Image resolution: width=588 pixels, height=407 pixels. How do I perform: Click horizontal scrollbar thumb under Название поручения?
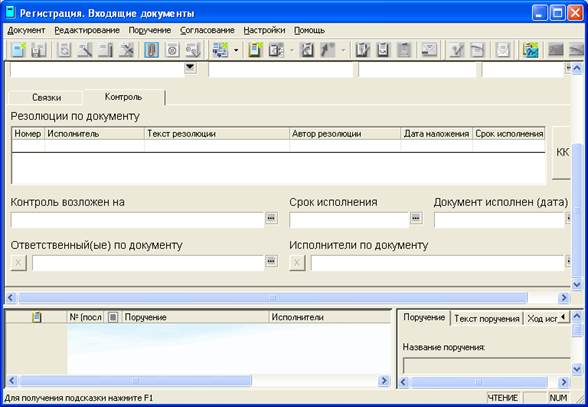pyautogui.click(x=479, y=382)
